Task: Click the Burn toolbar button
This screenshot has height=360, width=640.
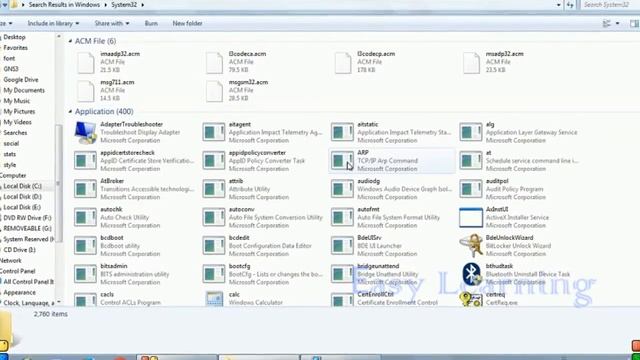Action: [151, 24]
